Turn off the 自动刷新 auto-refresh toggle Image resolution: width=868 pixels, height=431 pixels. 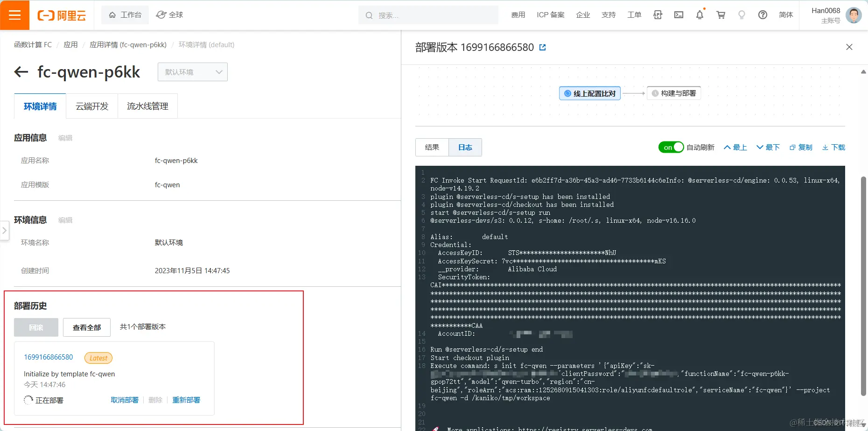[x=671, y=147]
